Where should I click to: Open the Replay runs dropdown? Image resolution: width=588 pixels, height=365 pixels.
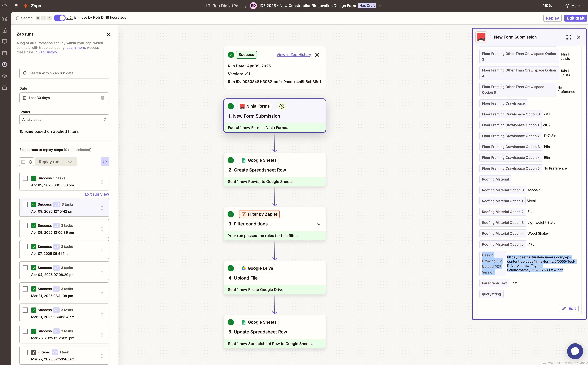coord(56,162)
